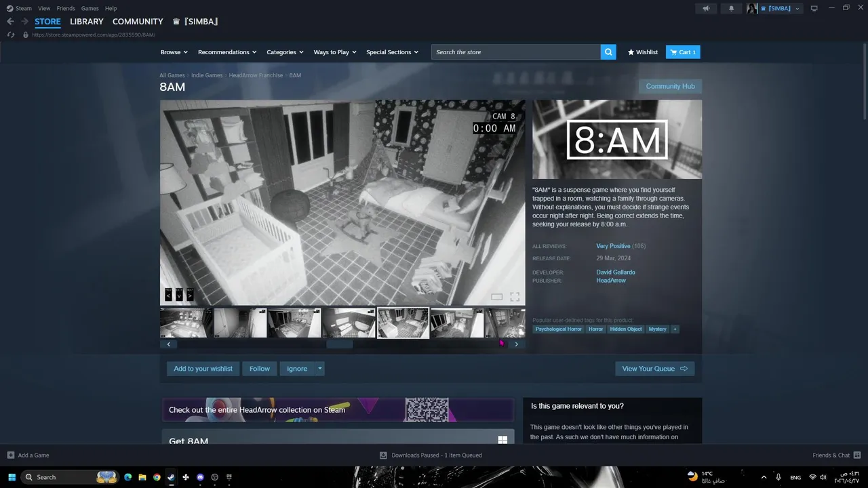Open File Explorer from taskbar
The width and height of the screenshot is (868, 488).
(142, 477)
